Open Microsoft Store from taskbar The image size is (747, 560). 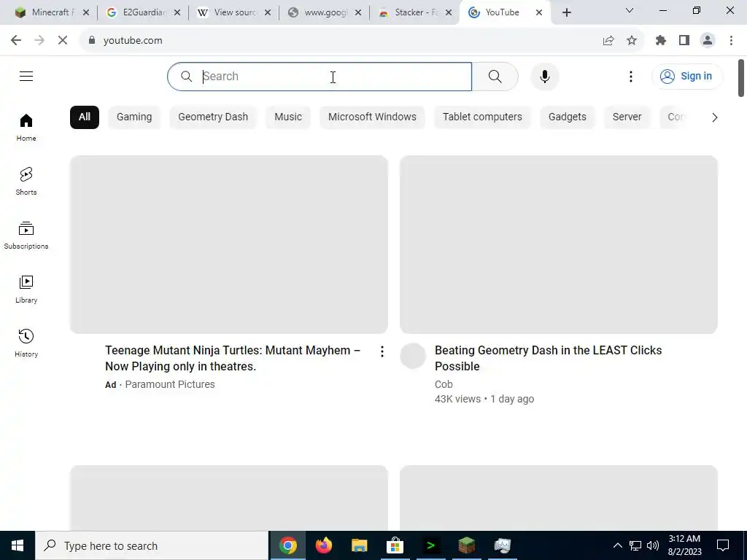point(395,545)
